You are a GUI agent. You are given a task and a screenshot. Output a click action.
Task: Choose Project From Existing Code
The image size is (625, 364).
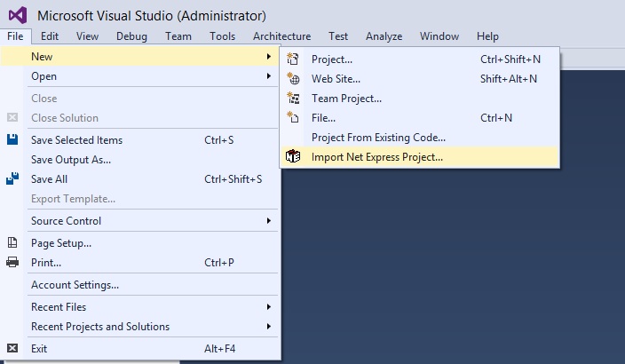(378, 138)
